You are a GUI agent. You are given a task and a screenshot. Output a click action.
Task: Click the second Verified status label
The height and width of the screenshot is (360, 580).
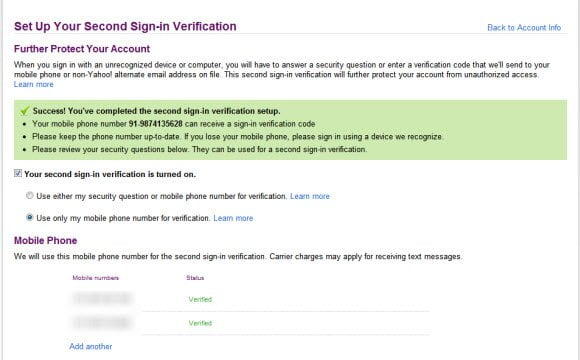point(200,323)
